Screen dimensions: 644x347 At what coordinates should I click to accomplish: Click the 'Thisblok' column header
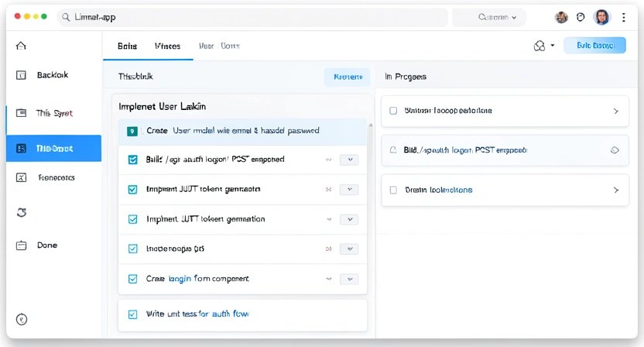click(x=135, y=77)
